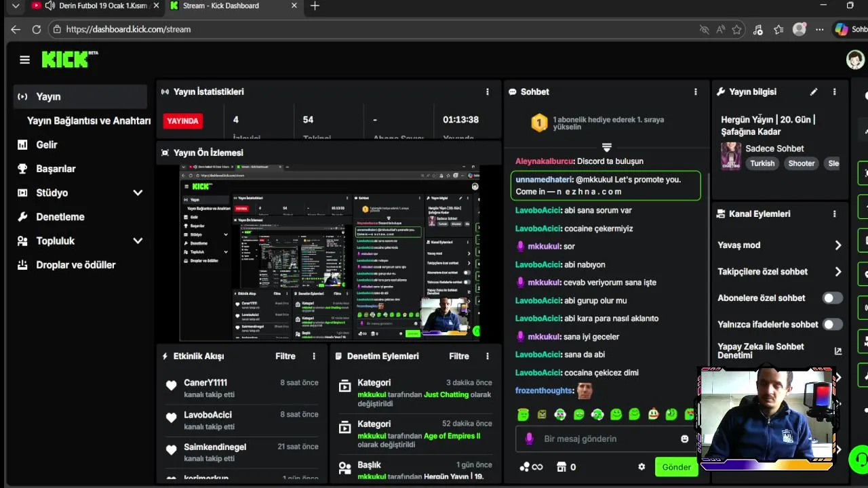868x488 pixels.
Task: Toggle Abonelere özel sohbet switch
Action: tap(832, 298)
